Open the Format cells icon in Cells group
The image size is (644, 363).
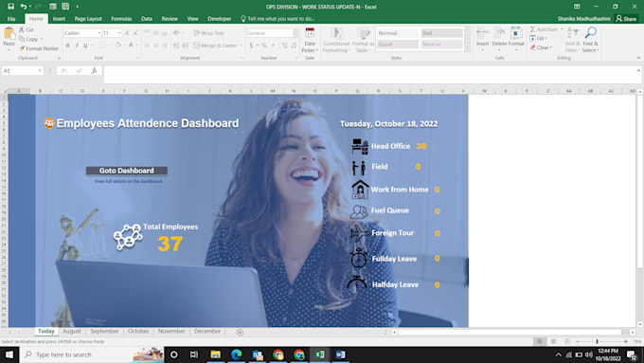pos(516,33)
